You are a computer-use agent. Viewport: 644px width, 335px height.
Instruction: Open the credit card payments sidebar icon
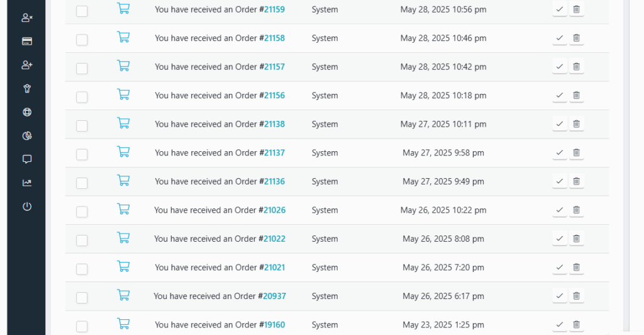coord(26,42)
